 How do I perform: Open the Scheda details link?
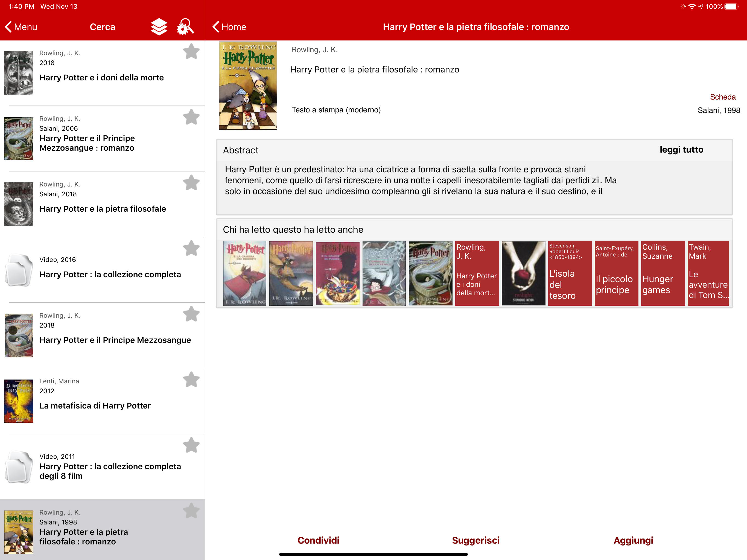722,97
